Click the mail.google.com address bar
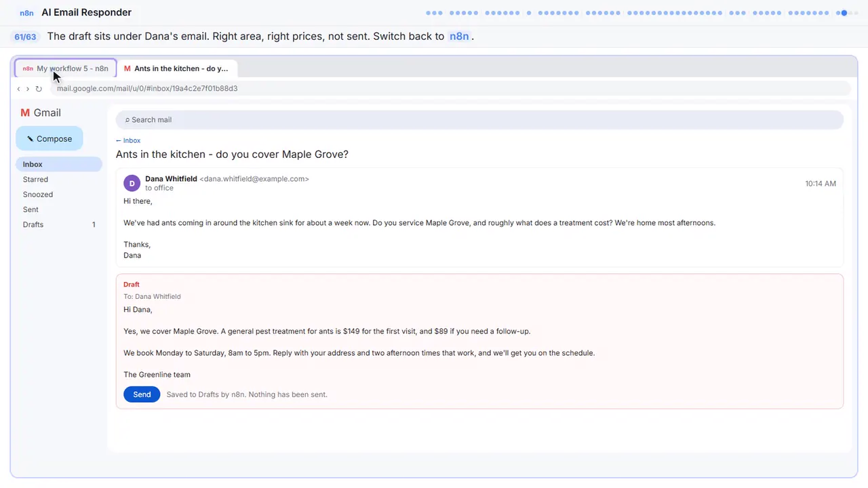868x488 pixels. click(x=450, y=88)
